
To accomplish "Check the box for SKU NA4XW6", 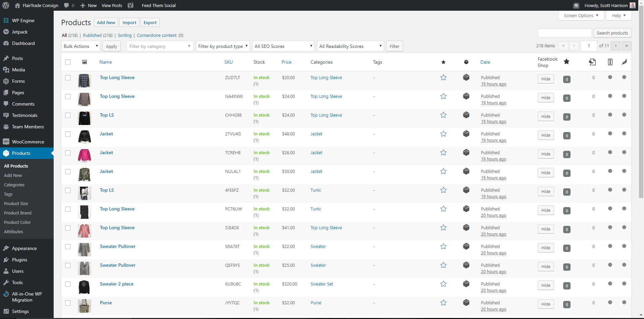I will (68, 97).
